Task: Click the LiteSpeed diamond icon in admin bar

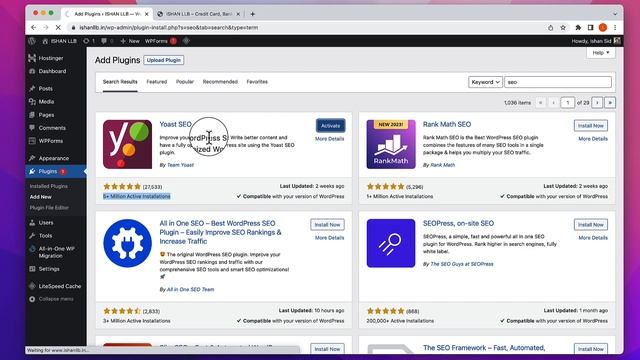Action: coord(186,41)
